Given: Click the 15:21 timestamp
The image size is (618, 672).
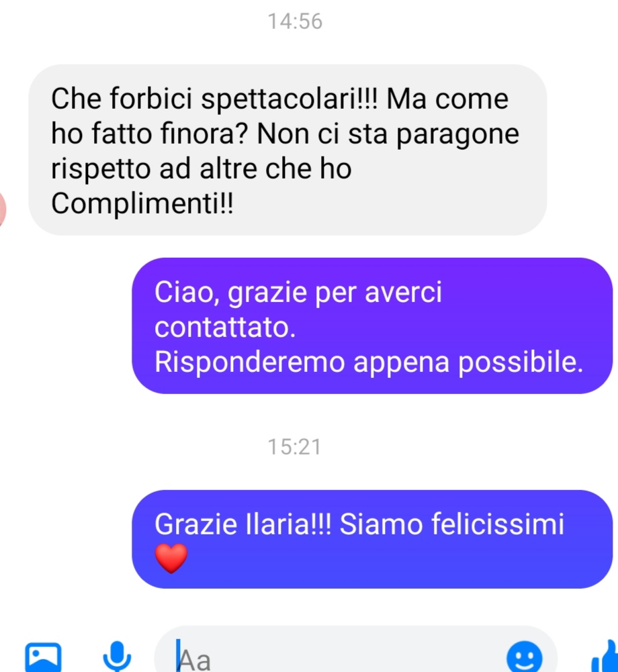Looking at the screenshot, I should [x=295, y=447].
